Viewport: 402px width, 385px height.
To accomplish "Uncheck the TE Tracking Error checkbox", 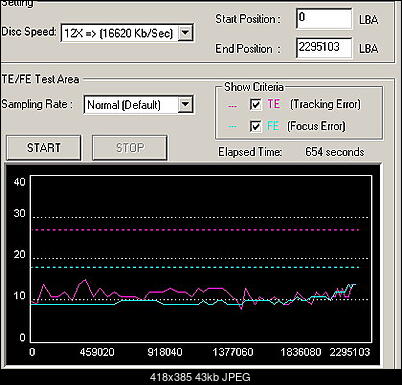I will coord(256,105).
